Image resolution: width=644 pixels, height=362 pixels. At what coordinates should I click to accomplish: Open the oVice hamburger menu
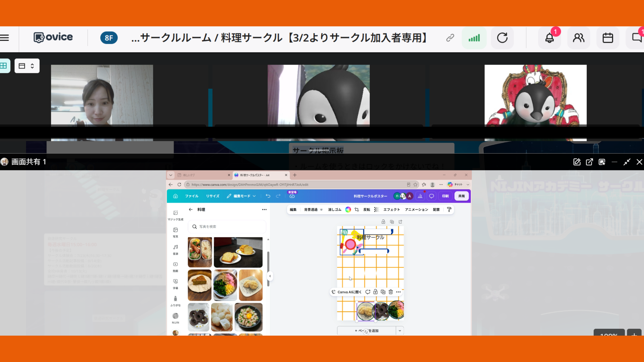(x=5, y=38)
